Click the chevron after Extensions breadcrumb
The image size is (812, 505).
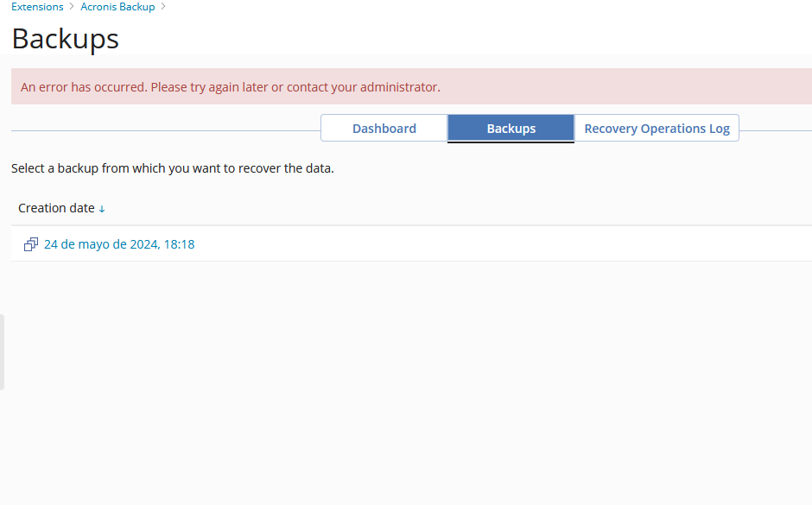[72, 7]
